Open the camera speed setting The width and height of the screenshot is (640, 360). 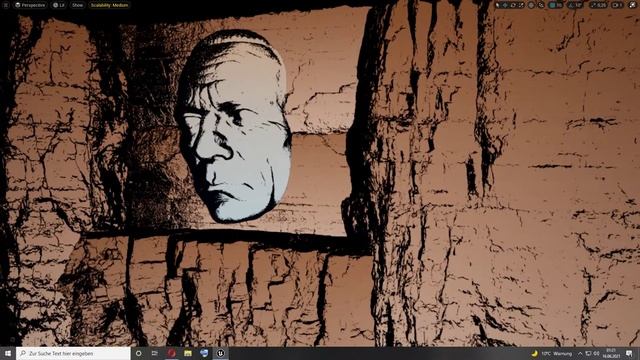pos(618,5)
